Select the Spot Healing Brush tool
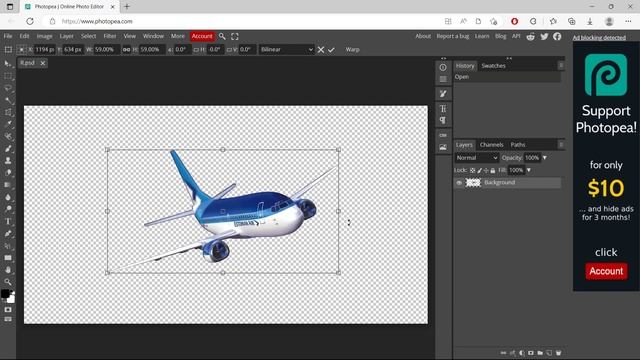This screenshot has width=640, height=360. click(8, 136)
